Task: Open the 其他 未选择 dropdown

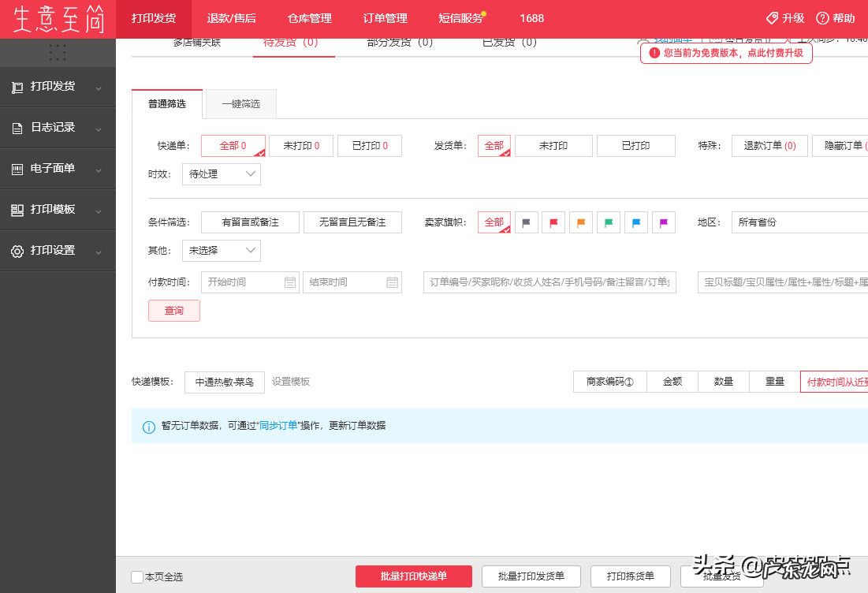Action: coord(222,250)
